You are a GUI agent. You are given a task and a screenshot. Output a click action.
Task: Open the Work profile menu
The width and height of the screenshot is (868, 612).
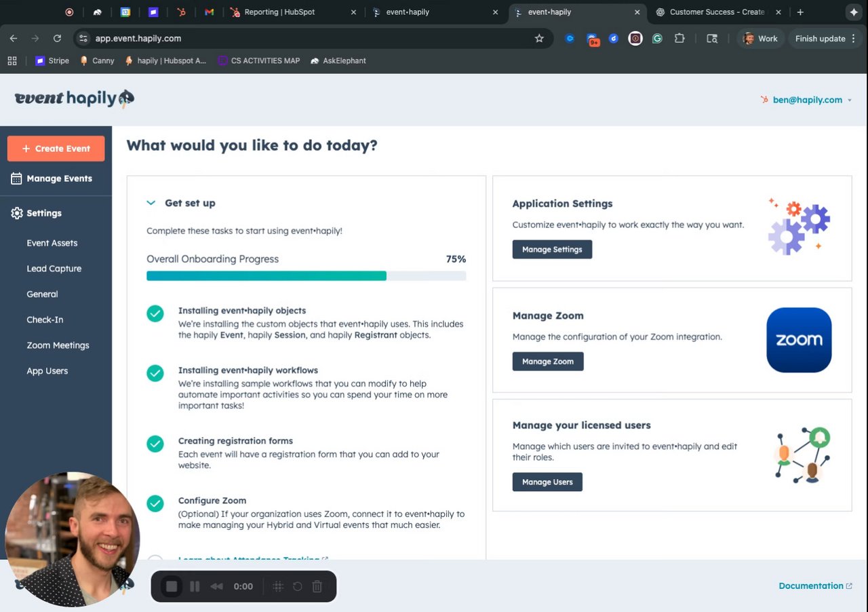(x=761, y=39)
